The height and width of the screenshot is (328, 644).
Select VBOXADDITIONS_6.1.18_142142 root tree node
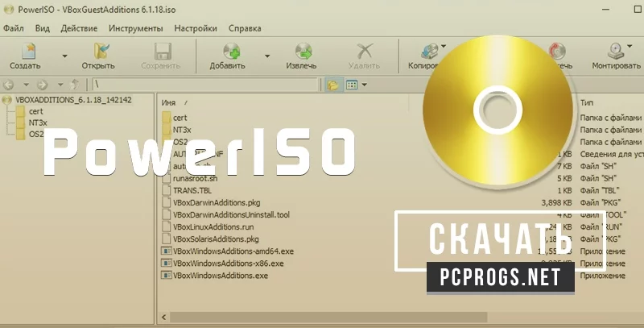[73, 99]
